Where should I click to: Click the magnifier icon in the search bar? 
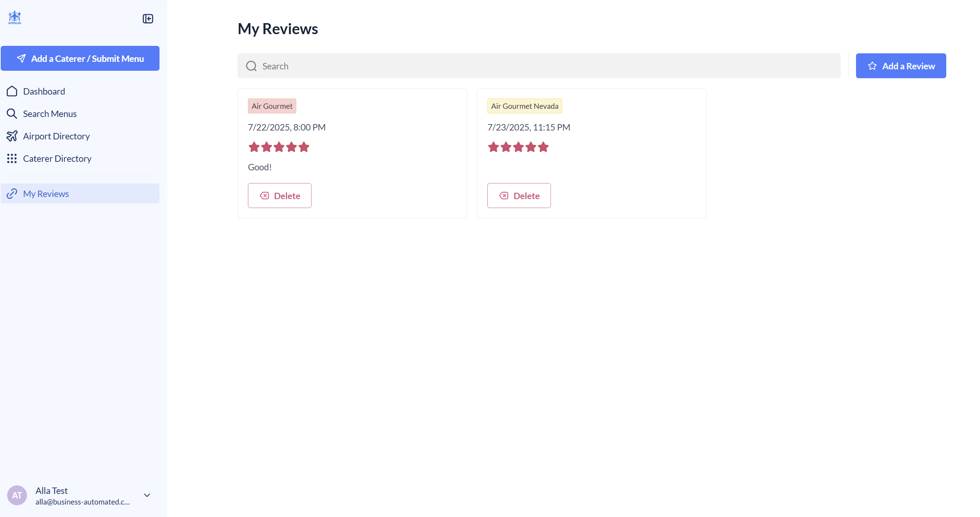coord(251,66)
